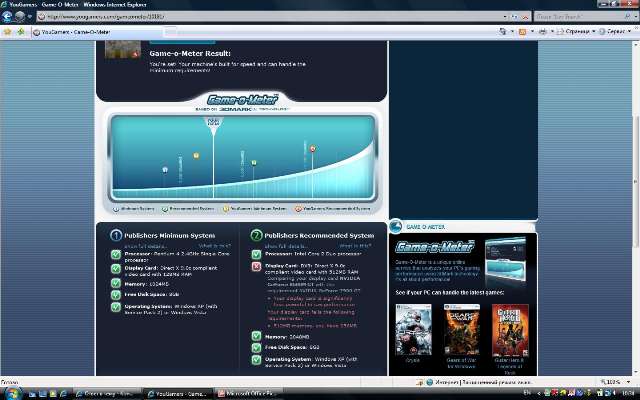Click the RSS feeds toolbar icon

click(522, 31)
